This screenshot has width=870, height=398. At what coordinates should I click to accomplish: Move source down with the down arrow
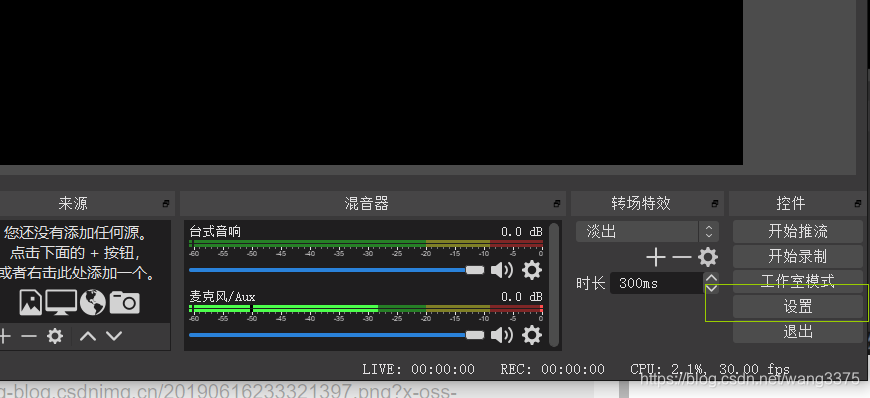coord(114,336)
